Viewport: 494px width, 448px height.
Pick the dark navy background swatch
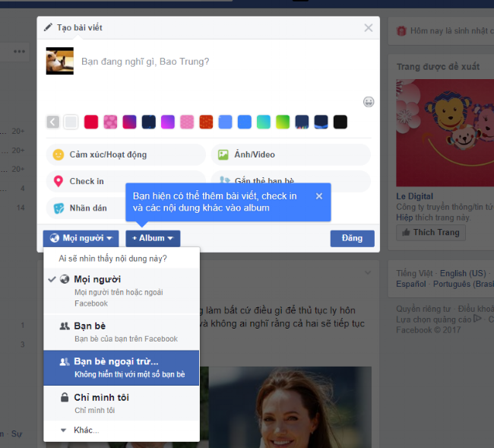(149, 122)
